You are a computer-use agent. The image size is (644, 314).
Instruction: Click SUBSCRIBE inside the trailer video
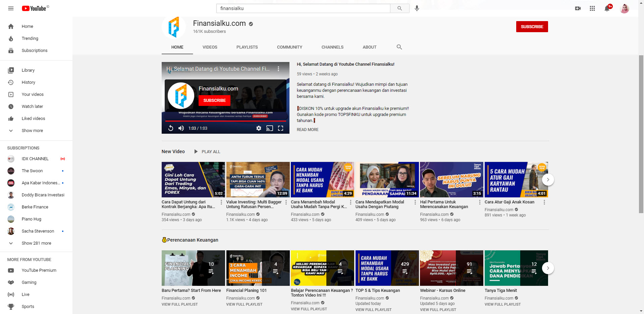pyautogui.click(x=214, y=101)
